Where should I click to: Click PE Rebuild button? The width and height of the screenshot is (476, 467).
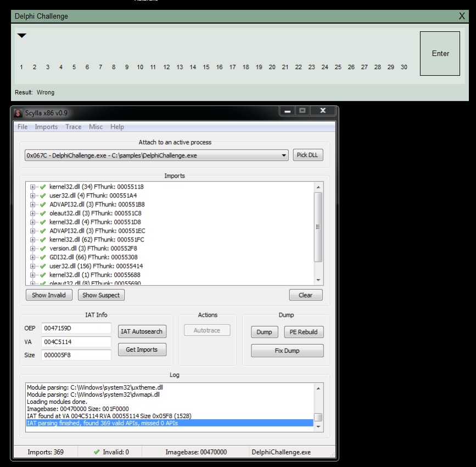304,332
